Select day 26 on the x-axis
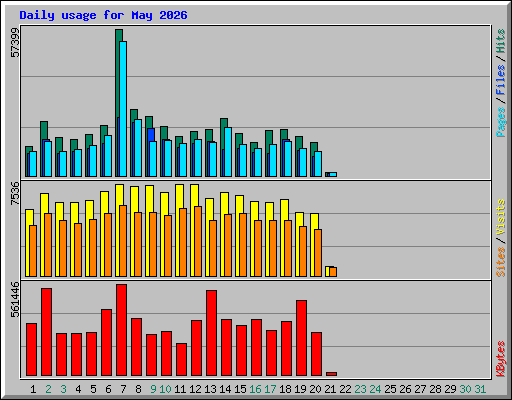Screen dimensions: 512x400 tap(405, 389)
